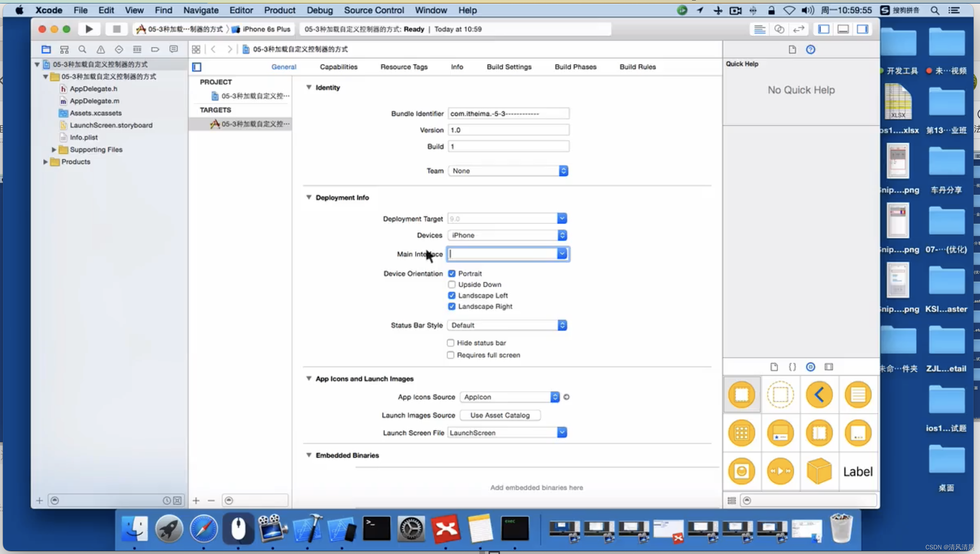Image resolution: width=980 pixels, height=554 pixels.
Task: Switch to the Capabilities tab
Action: pyautogui.click(x=339, y=66)
